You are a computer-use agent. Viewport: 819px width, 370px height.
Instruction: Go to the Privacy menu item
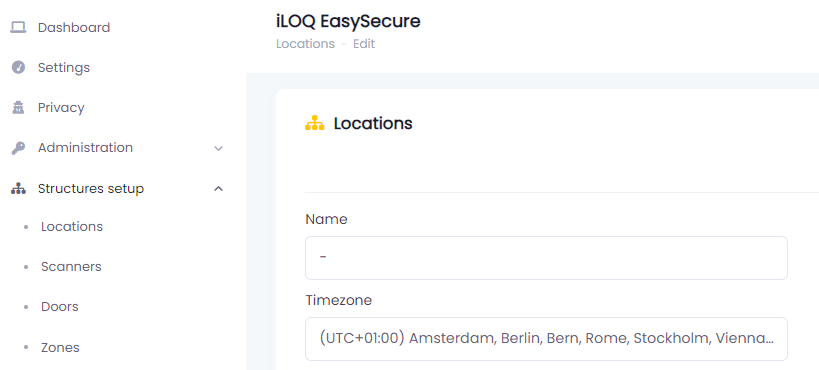61,108
